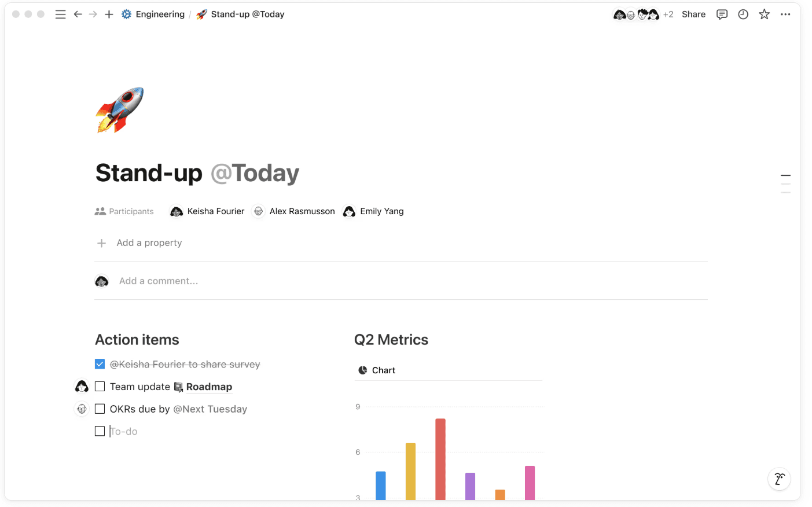Viewport: 812px width, 507px height.
Task: Click the red chart bar
Action: pos(440,459)
